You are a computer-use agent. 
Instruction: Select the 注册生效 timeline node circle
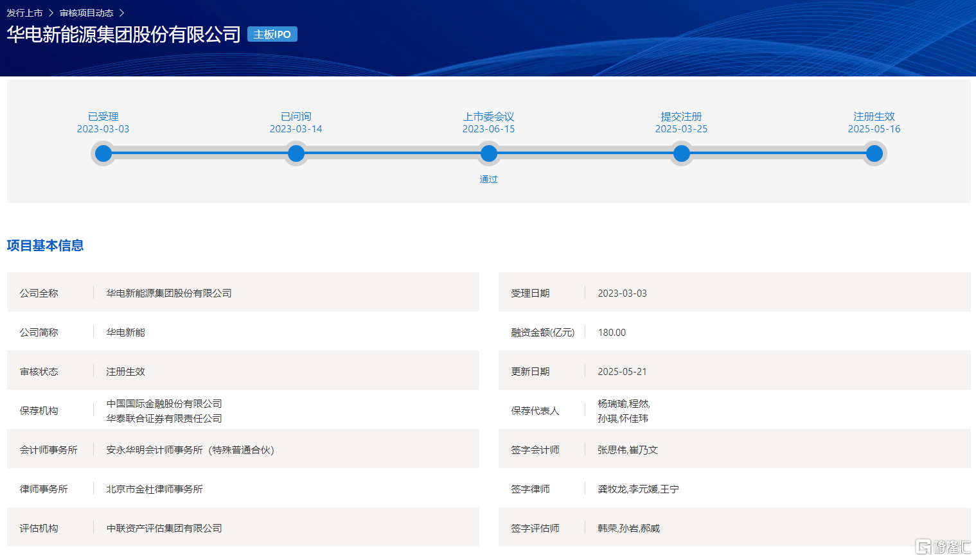[874, 153]
